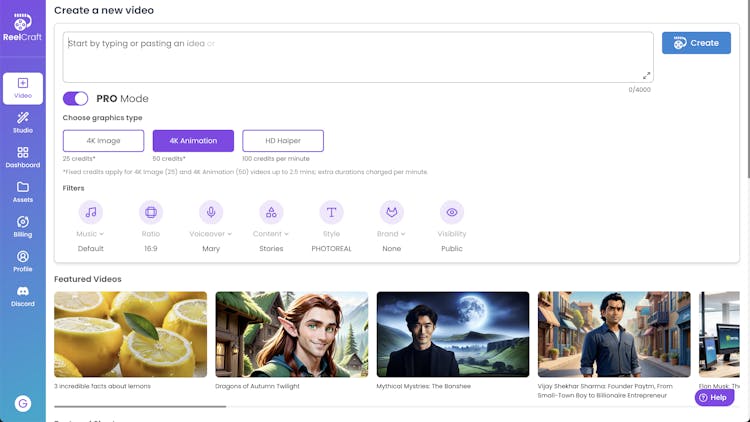Open the Vijay Shekhar Sharma video thumbnail
The width and height of the screenshot is (750, 422).
tap(614, 334)
